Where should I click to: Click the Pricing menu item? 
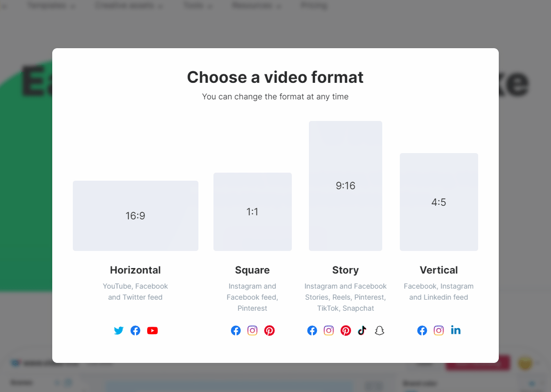313,6
